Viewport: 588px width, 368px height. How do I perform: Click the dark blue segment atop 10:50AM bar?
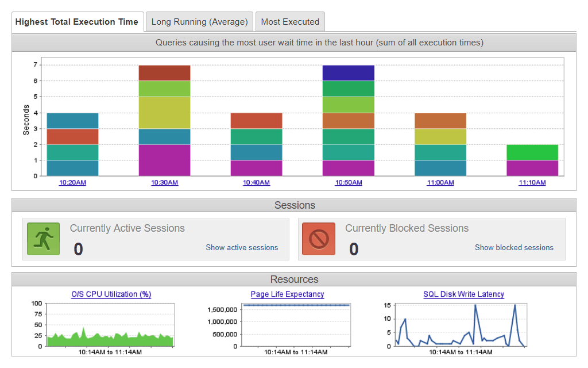[x=349, y=73]
